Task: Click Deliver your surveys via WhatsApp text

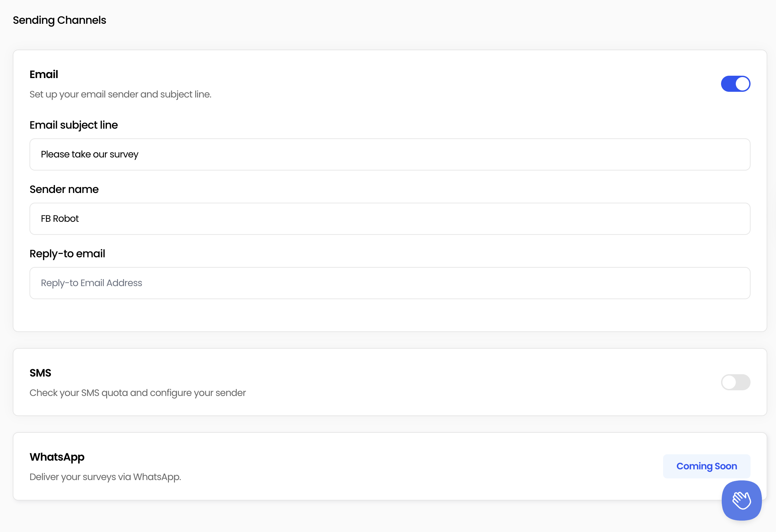Action: point(105,476)
